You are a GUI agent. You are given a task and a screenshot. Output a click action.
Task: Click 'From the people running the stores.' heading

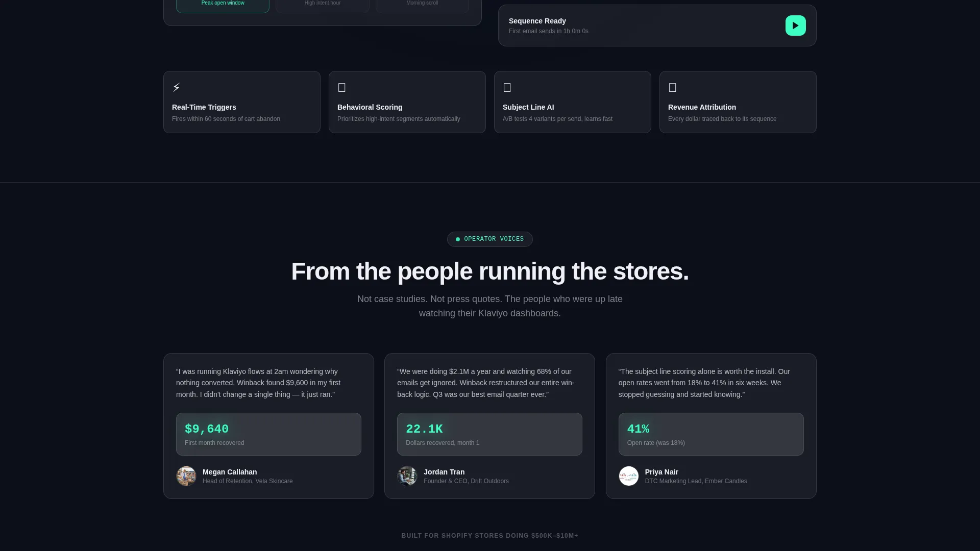point(490,271)
